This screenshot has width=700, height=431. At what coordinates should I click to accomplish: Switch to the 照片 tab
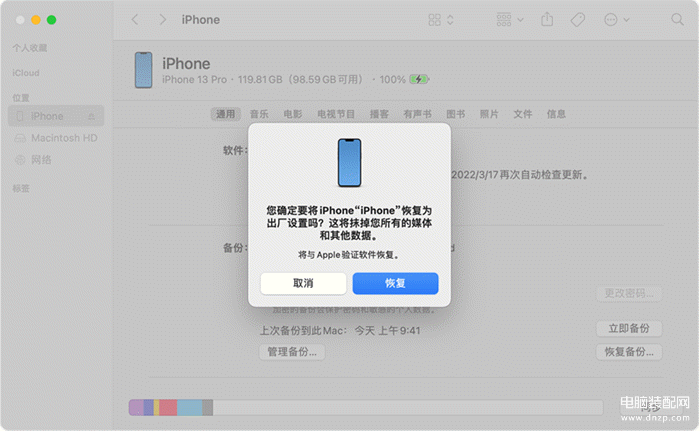pos(489,114)
